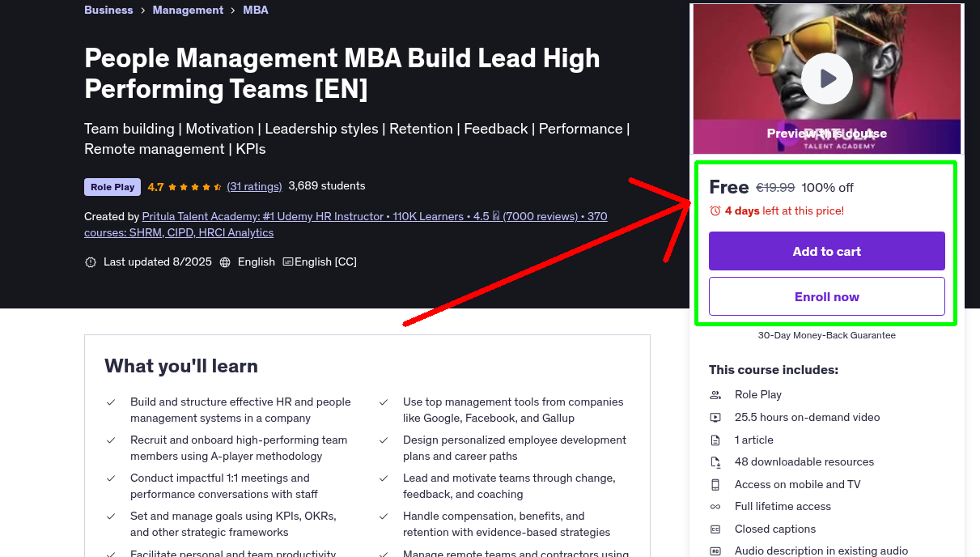This screenshot has width=980, height=557.
Task: Click the 25.5 hours on-demand video text
Action: click(807, 418)
